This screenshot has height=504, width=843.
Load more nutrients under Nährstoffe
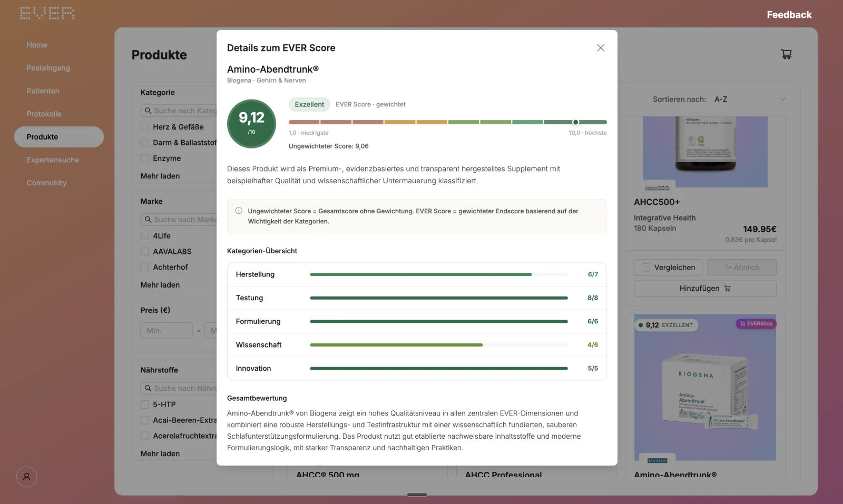click(x=160, y=453)
